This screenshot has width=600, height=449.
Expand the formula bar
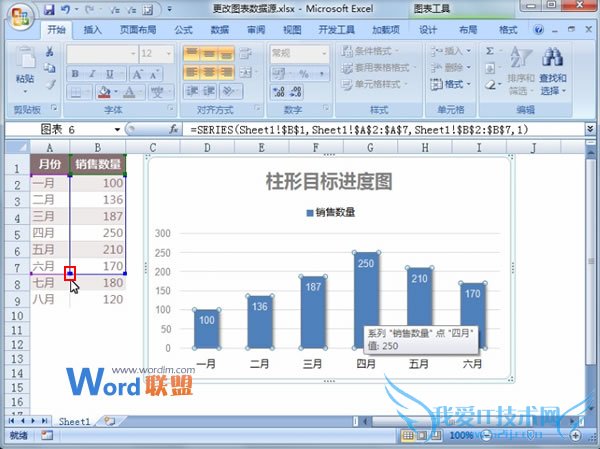[x=590, y=129]
